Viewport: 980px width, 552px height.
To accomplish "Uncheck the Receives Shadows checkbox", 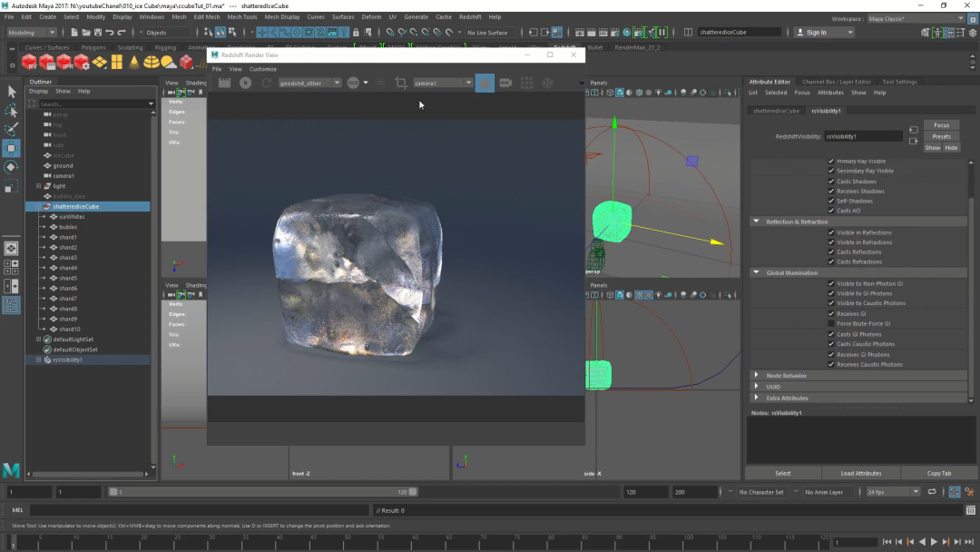I will click(831, 191).
